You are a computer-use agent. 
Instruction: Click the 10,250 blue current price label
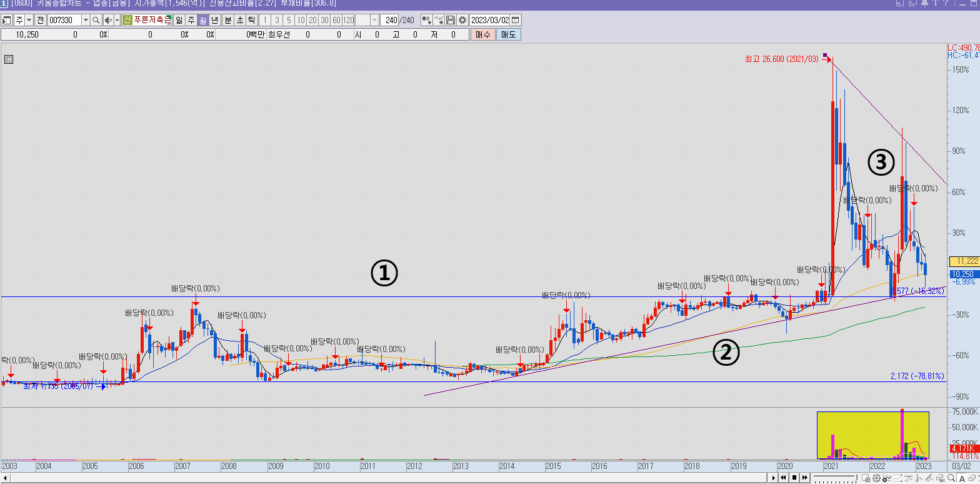pos(964,274)
